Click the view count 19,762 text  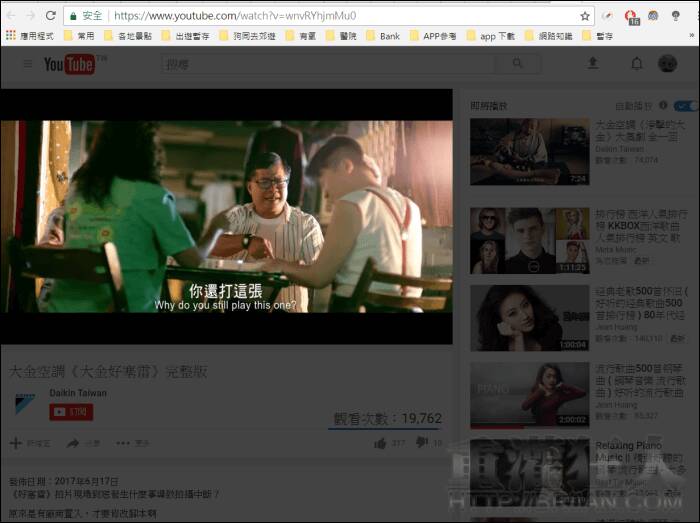tap(388, 418)
